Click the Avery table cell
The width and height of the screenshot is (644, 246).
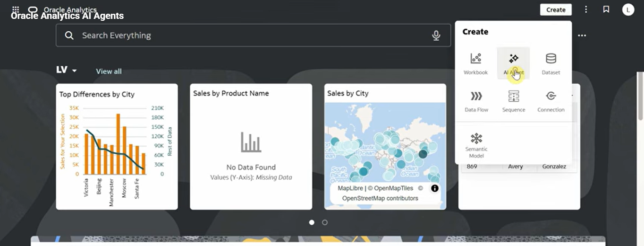(x=516, y=167)
